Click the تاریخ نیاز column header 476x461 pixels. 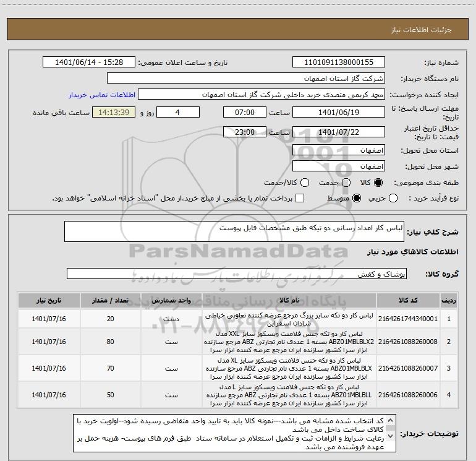(x=49, y=300)
